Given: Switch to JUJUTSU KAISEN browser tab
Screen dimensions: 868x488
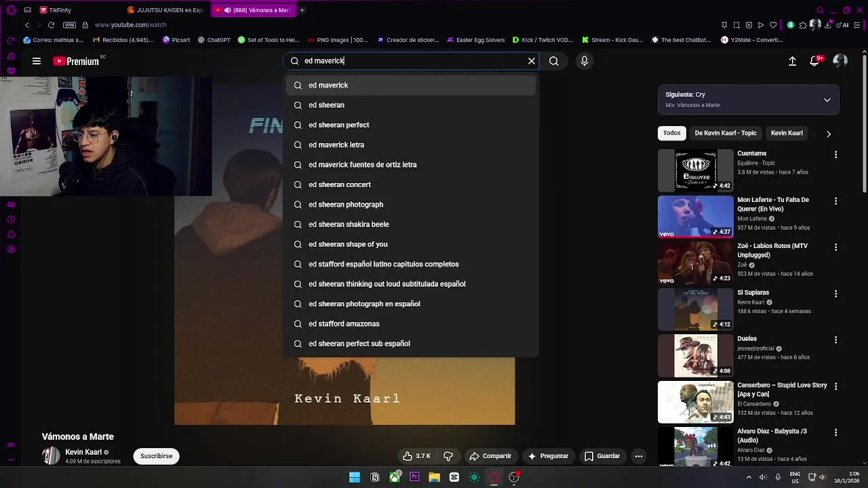Looking at the screenshot, I should (x=165, y=10).
